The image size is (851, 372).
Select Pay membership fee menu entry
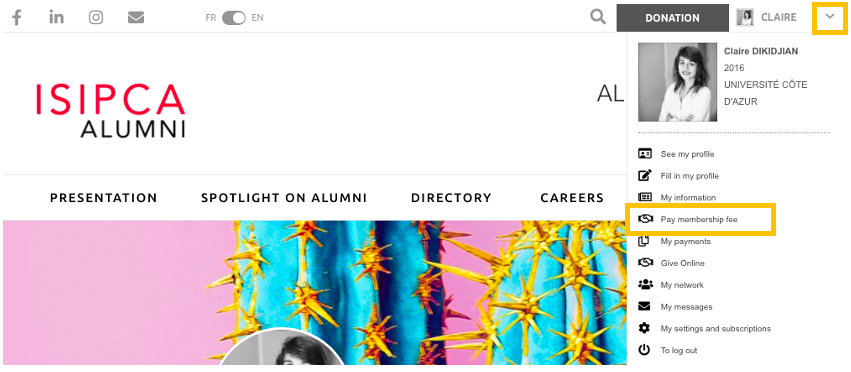pos(701,219)
